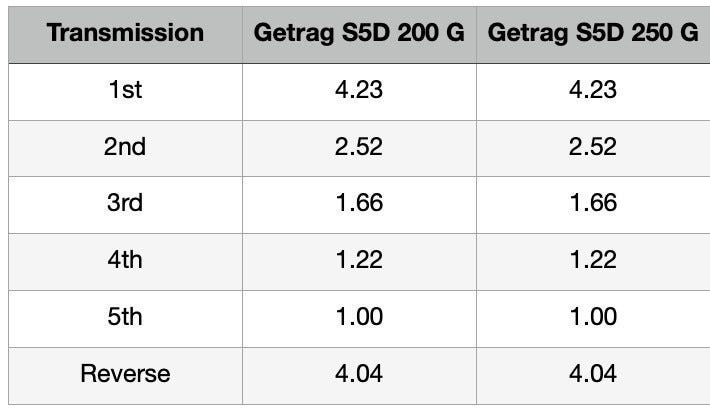Select the Getrag S5D 200 G header
Image resolution: width=710 pixels, height=414 pixels.
359,33
